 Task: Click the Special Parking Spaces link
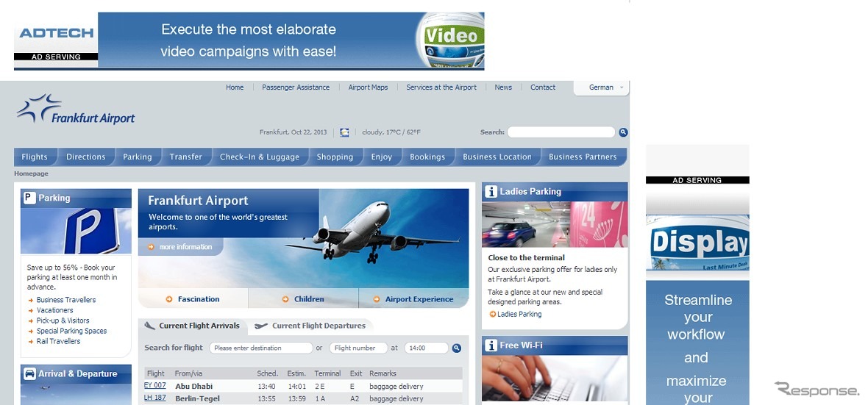71,331
